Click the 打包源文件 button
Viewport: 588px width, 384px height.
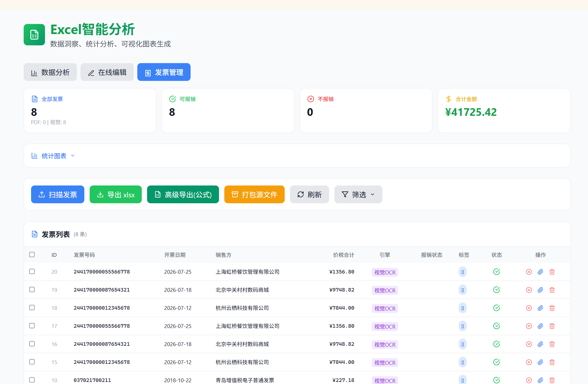pos(254,194)
